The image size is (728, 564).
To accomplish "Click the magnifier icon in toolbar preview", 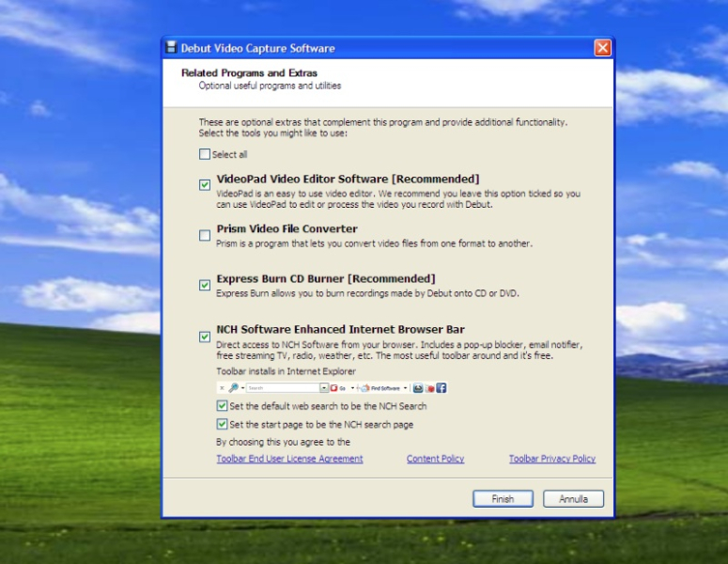I will click(x=234, y=388).
